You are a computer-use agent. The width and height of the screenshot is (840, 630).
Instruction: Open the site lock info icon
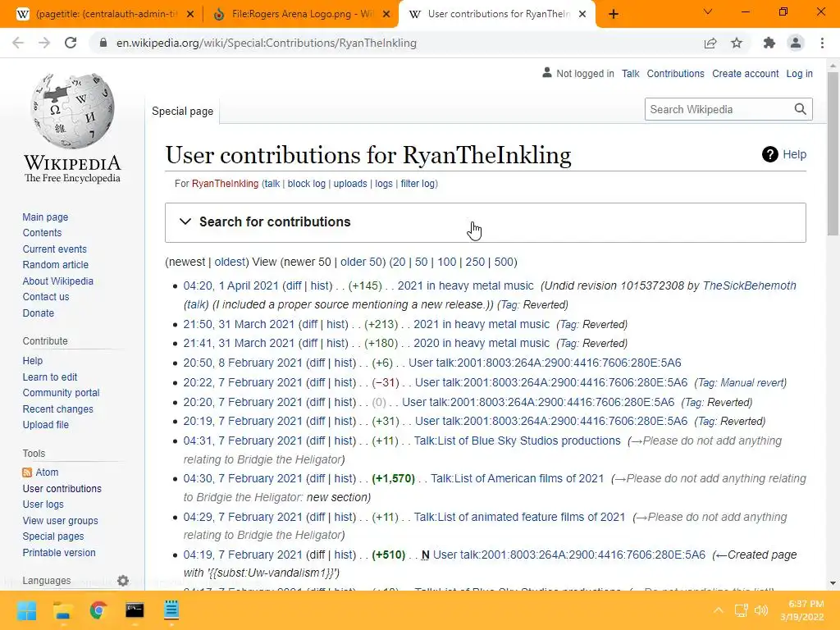[x=103, y=43]
